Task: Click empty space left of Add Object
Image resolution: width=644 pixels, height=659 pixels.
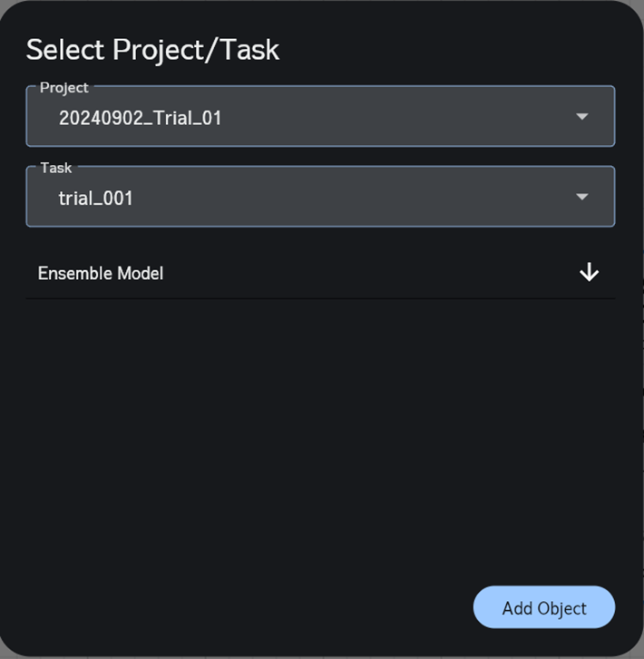Action: pyautogui.click(x=272, y=607)
